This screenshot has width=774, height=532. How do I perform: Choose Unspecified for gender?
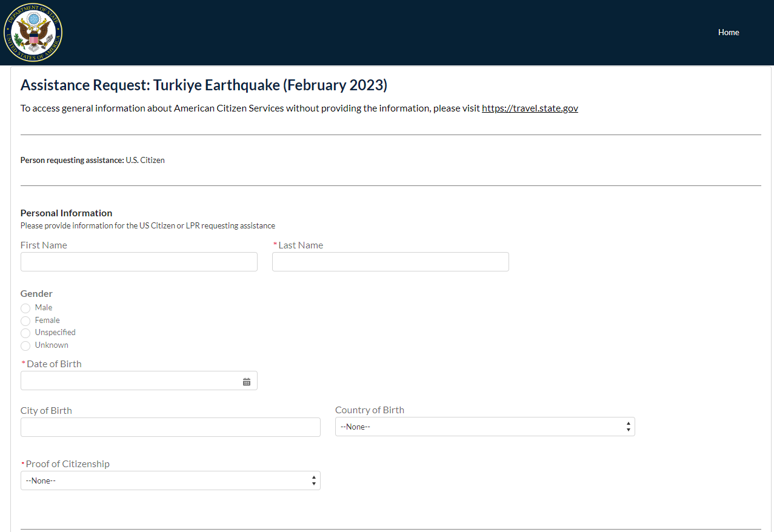point(25,333)
